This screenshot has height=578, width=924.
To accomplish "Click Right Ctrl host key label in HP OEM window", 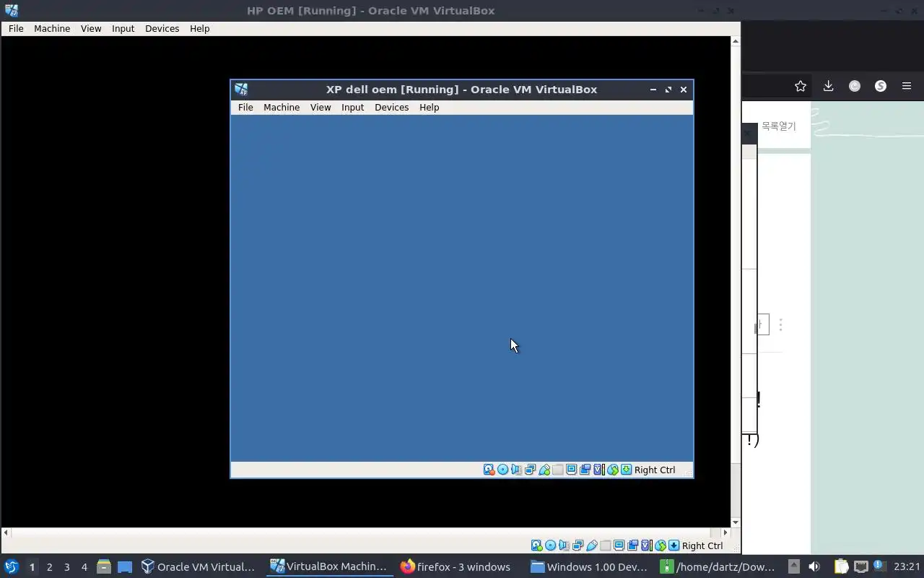I will [x=702, y=545].
